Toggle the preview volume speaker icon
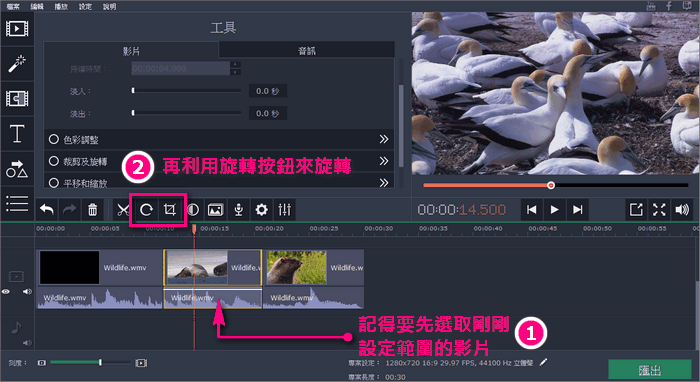 [x=682, y=210]
